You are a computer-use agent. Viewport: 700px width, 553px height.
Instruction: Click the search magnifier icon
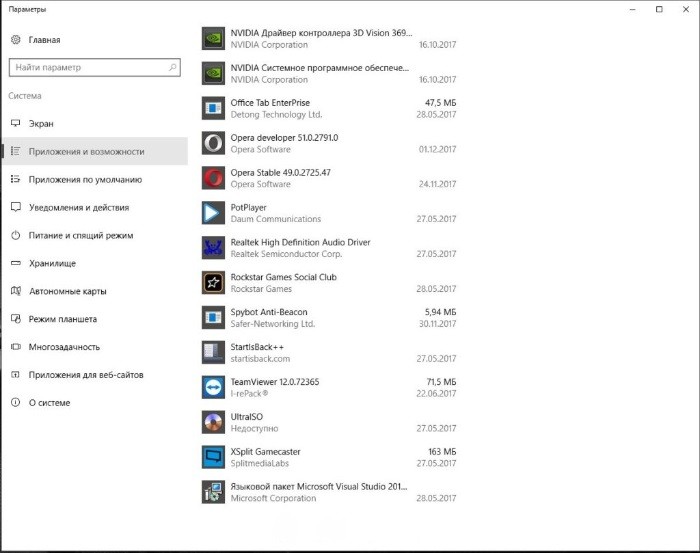[172, 67]
